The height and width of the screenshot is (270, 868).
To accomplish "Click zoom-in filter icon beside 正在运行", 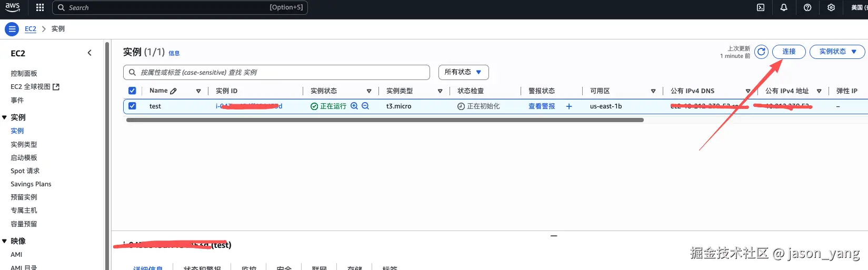I will pos(354,106).
